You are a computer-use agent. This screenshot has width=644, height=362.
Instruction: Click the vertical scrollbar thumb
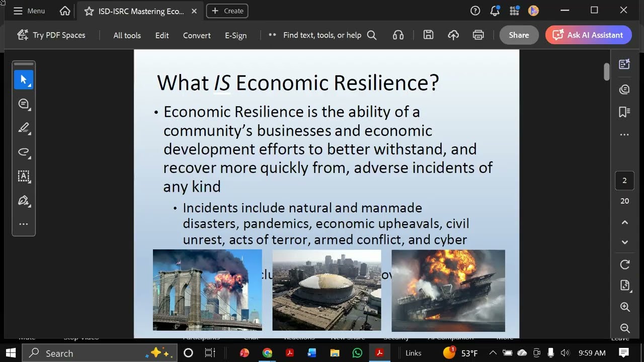pos(607,71)
